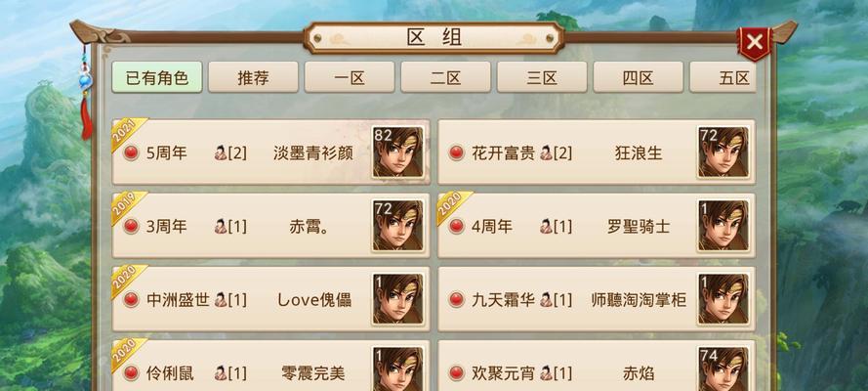Switch to the 三区 tab

(x=543, y=77)
